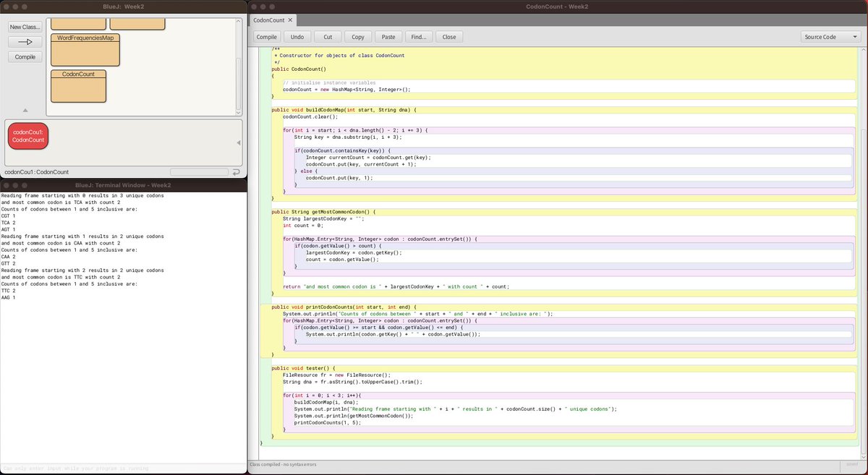Click 'FileResource fr = new FileResource();' line
Screen dimensions: 868x475
[x=336, y=375]
